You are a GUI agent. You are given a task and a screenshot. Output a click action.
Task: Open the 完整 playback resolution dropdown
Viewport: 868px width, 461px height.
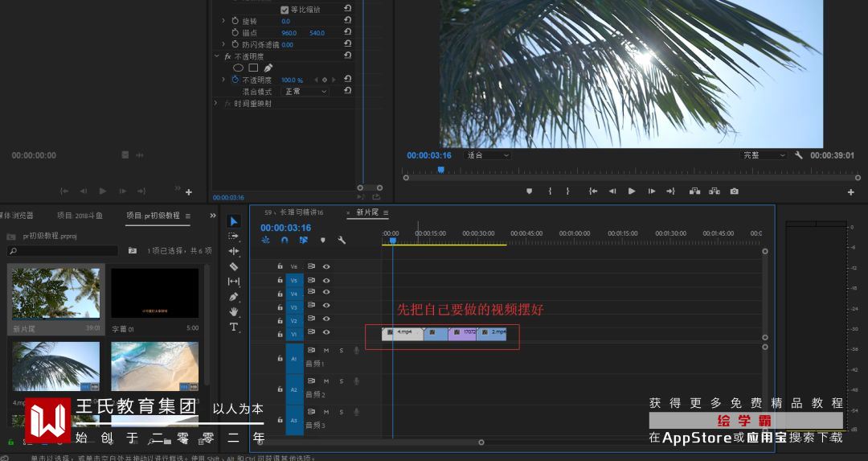pos(764,155)
